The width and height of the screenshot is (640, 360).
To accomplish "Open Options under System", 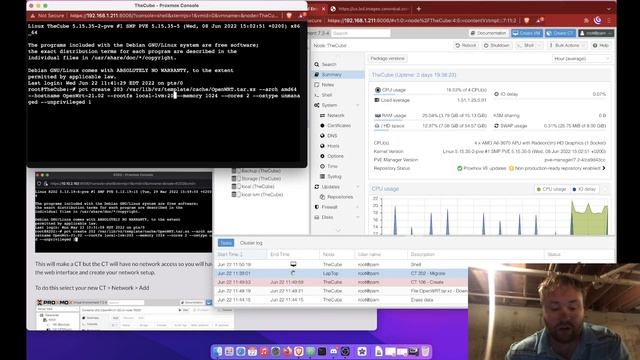I will [x=335, y=156].
